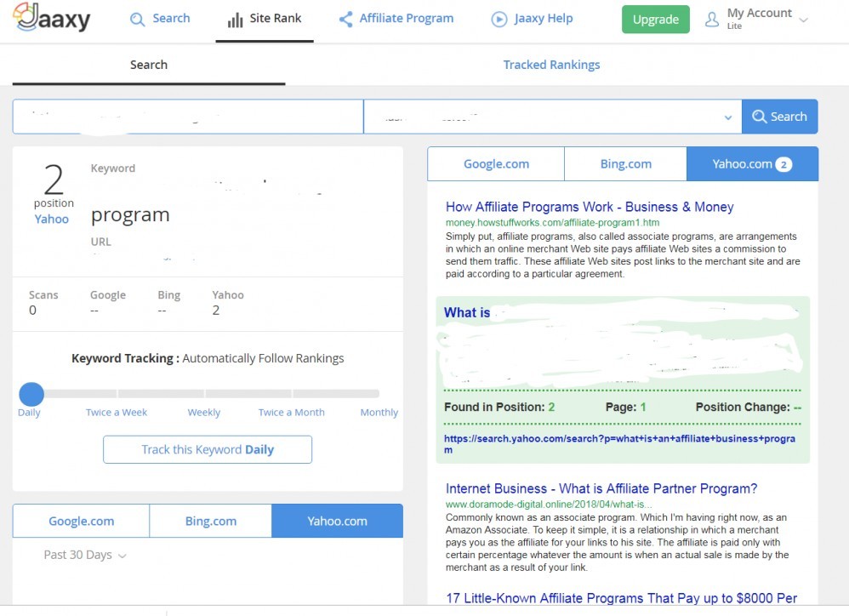This screenshot has width=849, height=616.
Task: Select the Google.com results tab
Action: pos(496,164)
